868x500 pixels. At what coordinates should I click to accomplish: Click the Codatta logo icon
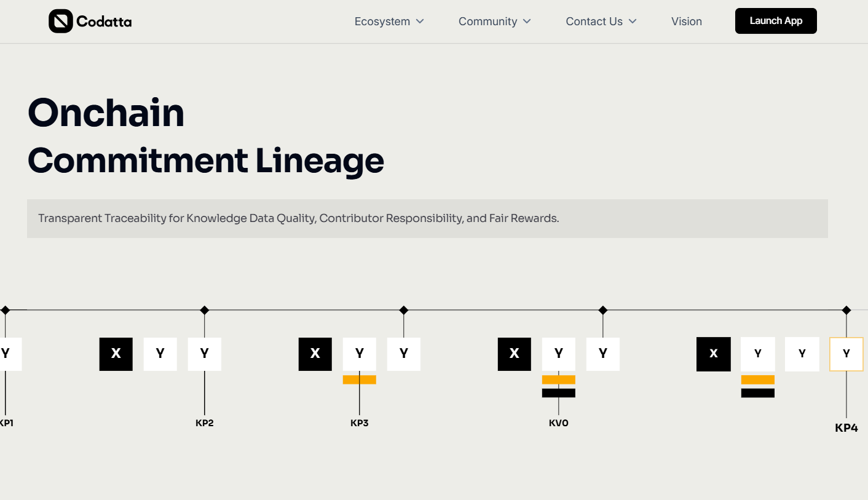click(x=61, y=22)
